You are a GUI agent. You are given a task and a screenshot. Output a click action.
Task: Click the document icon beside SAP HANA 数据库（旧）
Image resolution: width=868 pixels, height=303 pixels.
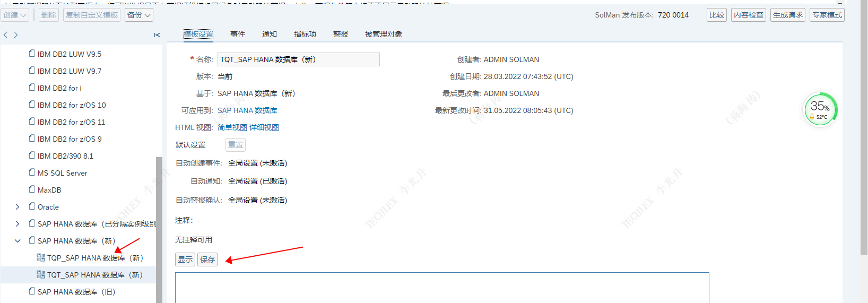pos(32,291)
